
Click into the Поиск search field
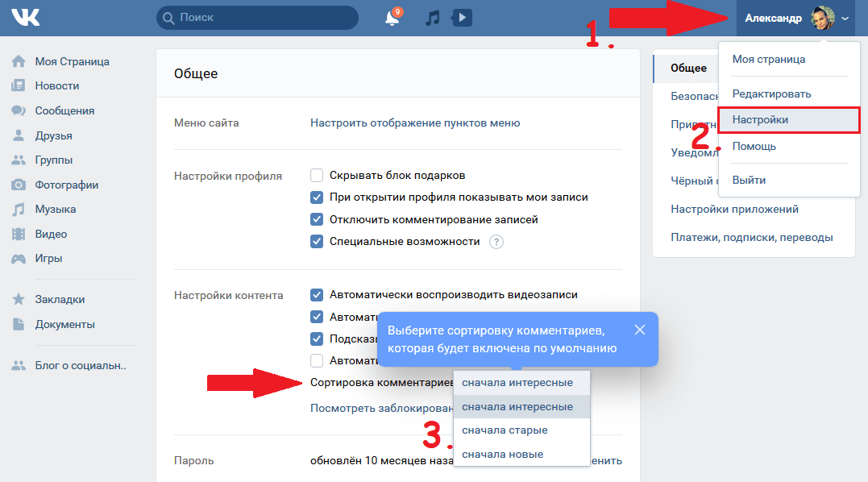click(x=257, y=18)
